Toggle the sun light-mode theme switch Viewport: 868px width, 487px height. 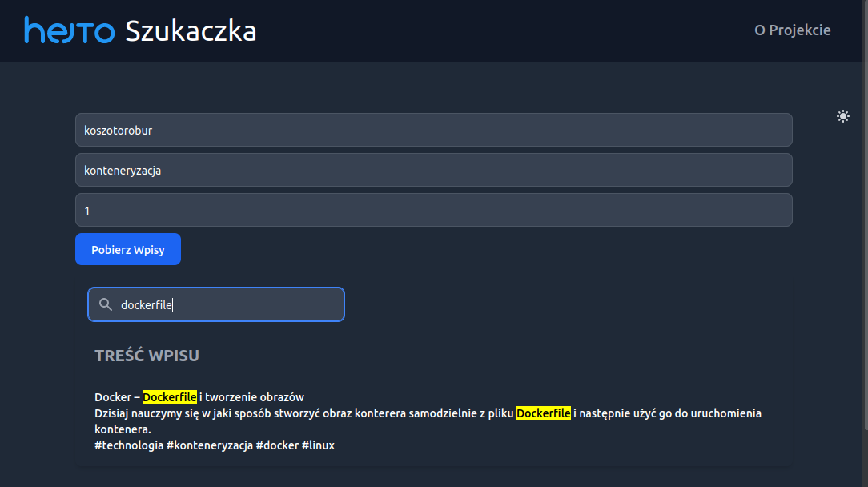842,116
